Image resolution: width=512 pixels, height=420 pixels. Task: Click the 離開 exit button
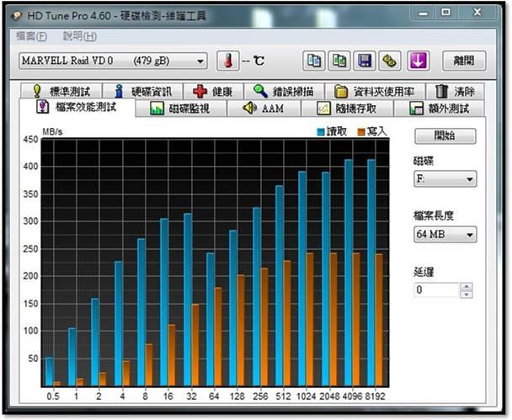click(464, 61)
